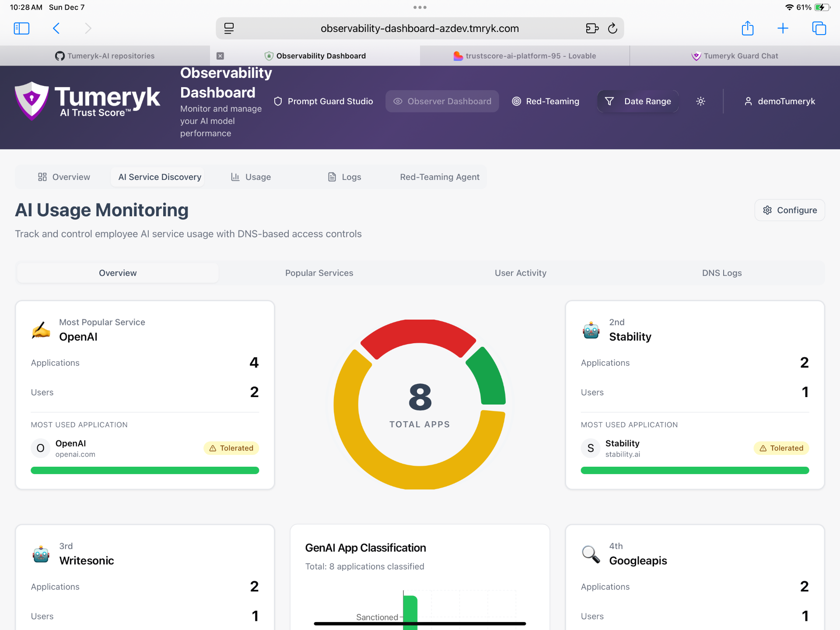Open Red-Teaming Agent tab
This screenshot has width=840, height=630.
[440, 177]
